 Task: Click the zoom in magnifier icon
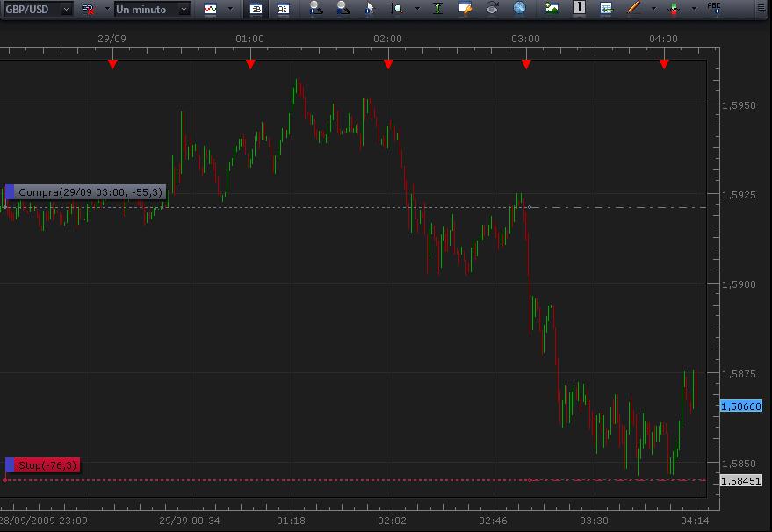click(315, 9)
